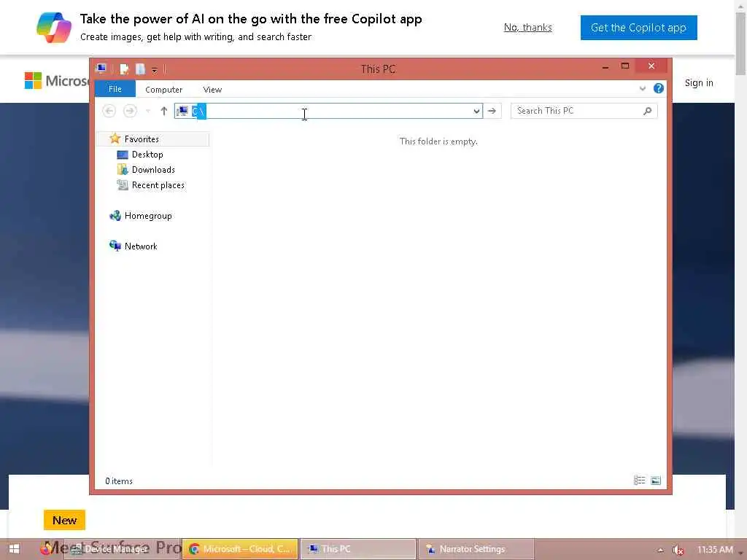This screenshot has width=747, height=560.
Task: Click the 0 items status text
Action: [x=119, y=481]
